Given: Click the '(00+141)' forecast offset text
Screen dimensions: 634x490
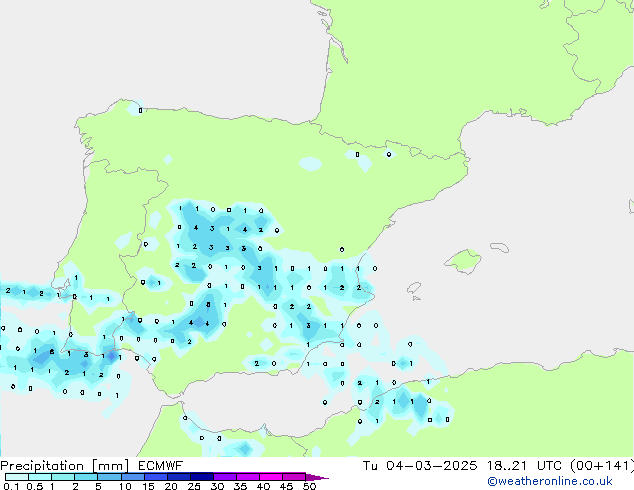Looking at the screenshot, I should click(x=602, y=466).
